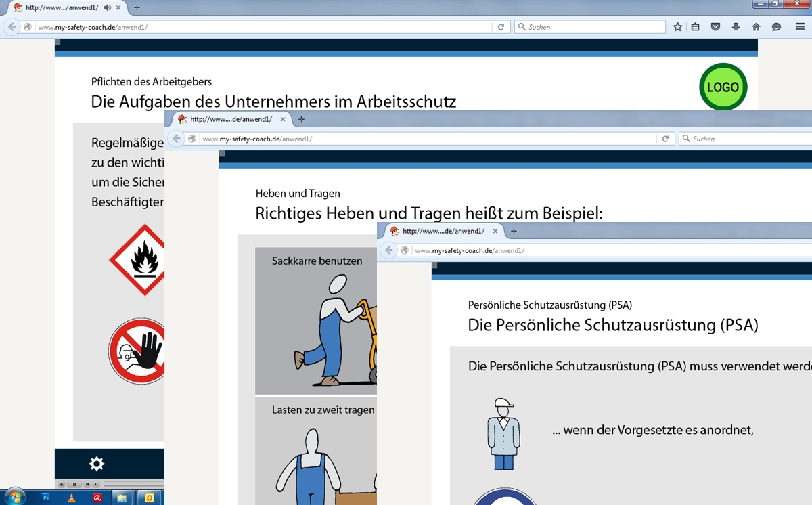Image resolution: width=812 pixels, height=505 pixels.
Task: Click the Sackkarre benutzen illustration
Action: (316, 321)
